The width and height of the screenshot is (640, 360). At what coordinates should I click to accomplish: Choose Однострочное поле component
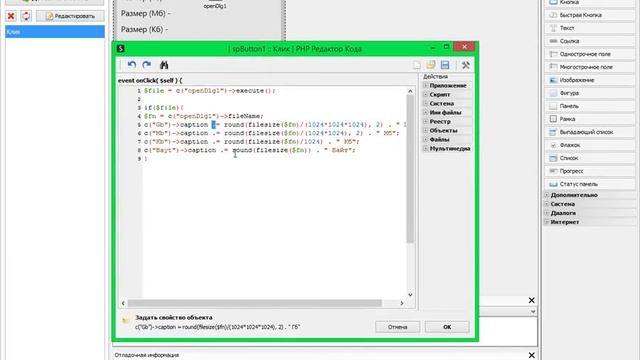click(x=589, y=54)
